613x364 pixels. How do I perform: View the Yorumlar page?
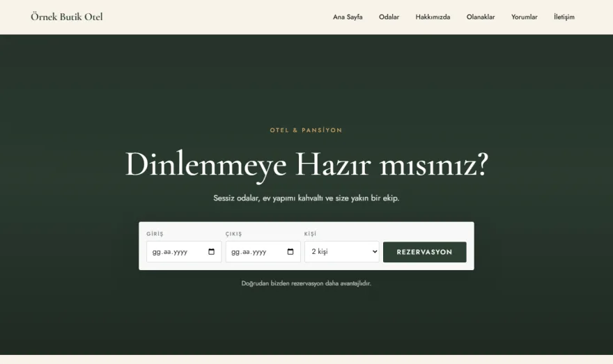(x=525, y=17)
